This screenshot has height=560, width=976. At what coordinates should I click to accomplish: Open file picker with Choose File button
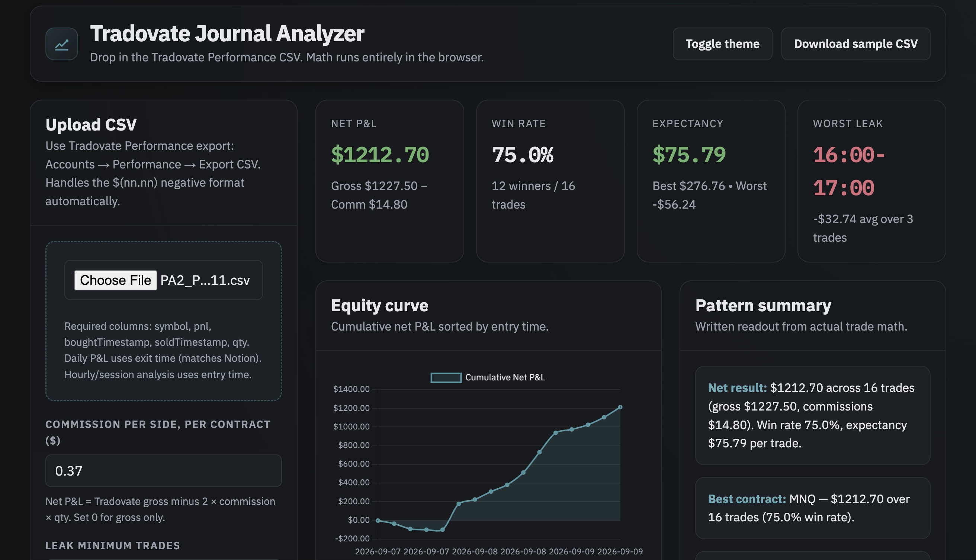pos(115,280)
